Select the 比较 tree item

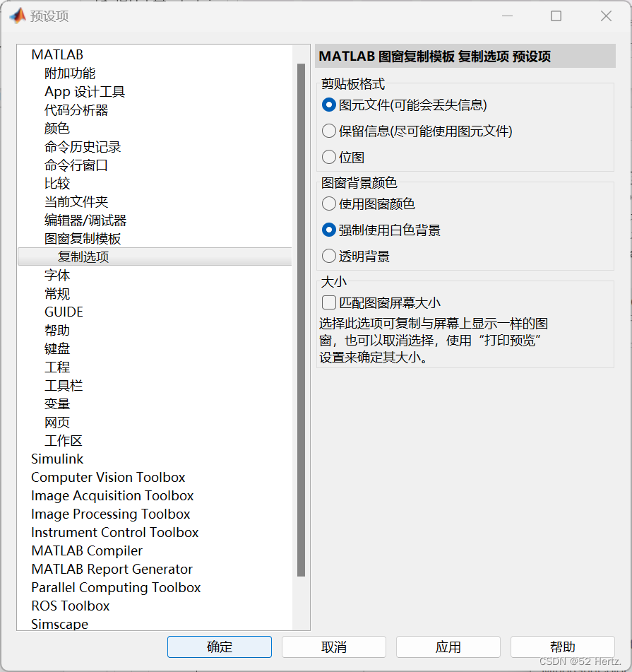tap(57, 184)
